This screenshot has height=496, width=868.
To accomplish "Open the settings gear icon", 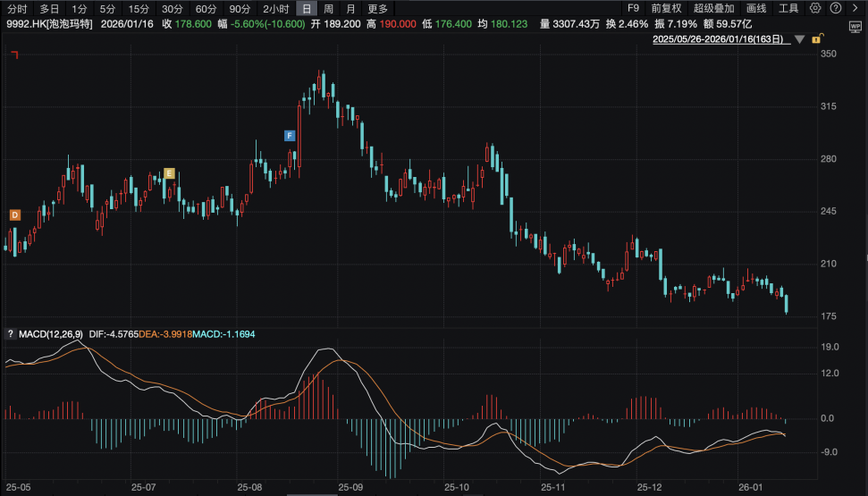I will click(815, 8).
